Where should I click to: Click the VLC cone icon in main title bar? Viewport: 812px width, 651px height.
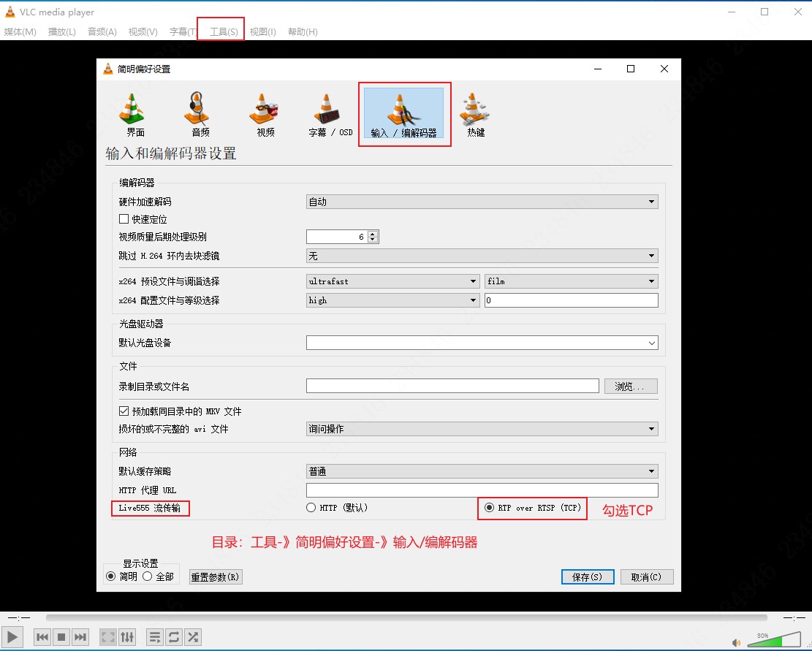[x=10, y=12]
